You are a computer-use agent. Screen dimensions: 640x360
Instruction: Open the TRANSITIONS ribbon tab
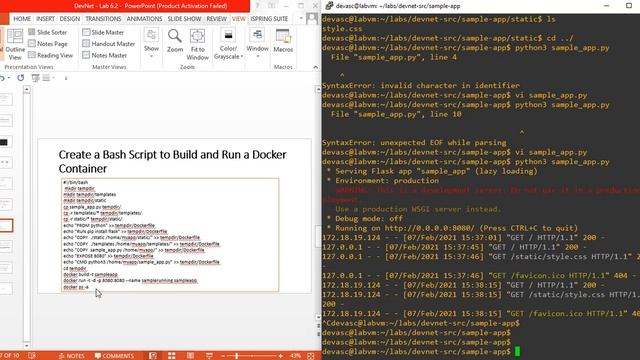point(103,19)
